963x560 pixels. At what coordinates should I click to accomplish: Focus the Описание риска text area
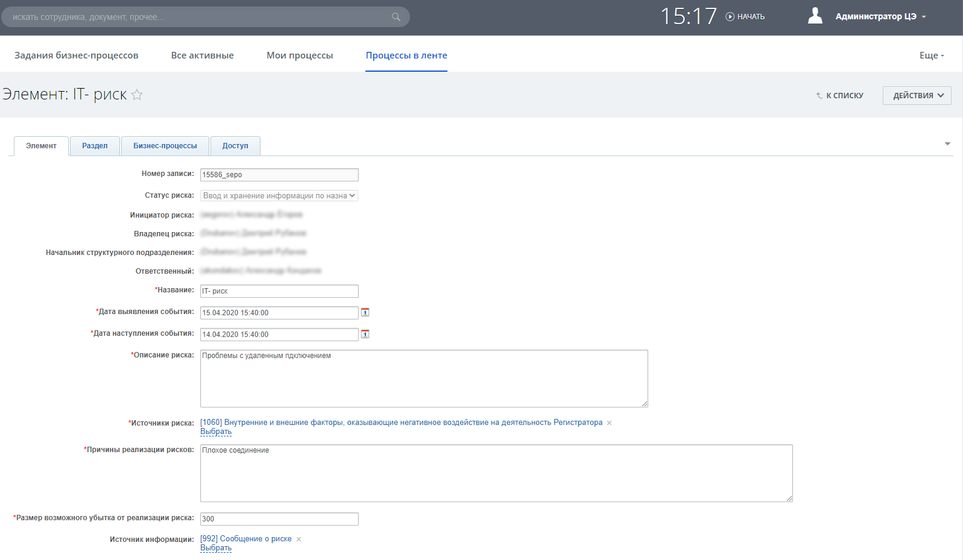pyautogui.click(x=424, y=379)
